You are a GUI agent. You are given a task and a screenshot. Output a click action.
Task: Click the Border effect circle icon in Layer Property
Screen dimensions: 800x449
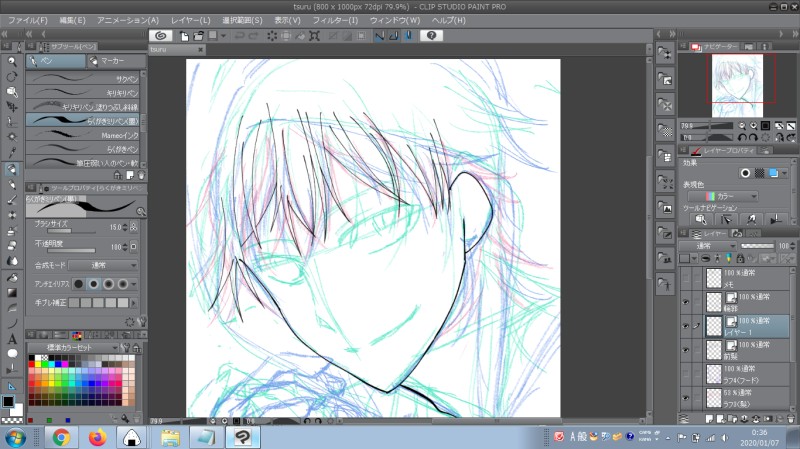click(745, 173)
